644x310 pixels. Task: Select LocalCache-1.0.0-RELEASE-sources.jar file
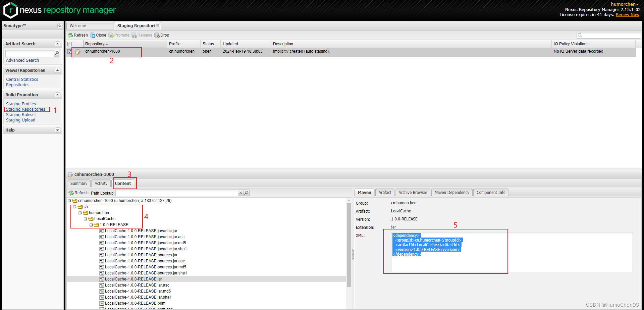(x=141, y=255)
